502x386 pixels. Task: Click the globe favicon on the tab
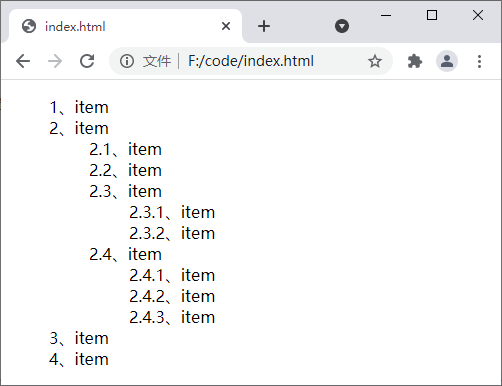click(x=29, y=26)
